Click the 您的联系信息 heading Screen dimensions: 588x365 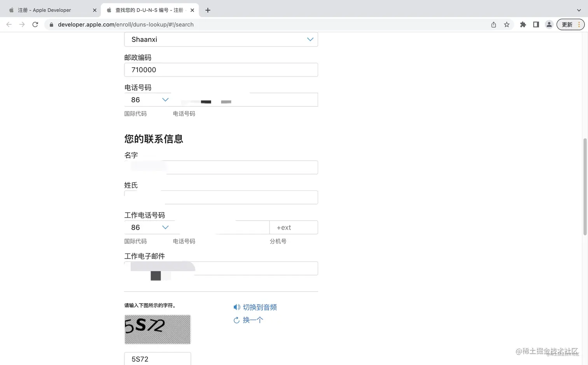pyautogui.click(x=154, y=139)
